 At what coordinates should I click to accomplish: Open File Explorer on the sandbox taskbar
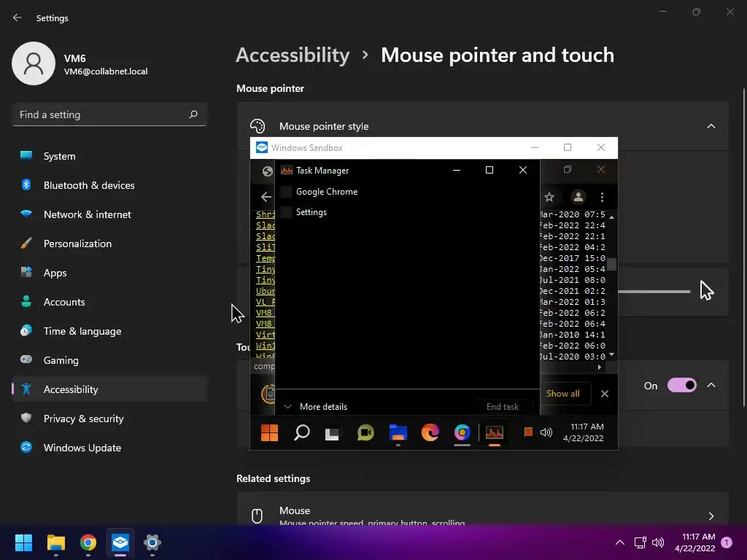point(398,433)
